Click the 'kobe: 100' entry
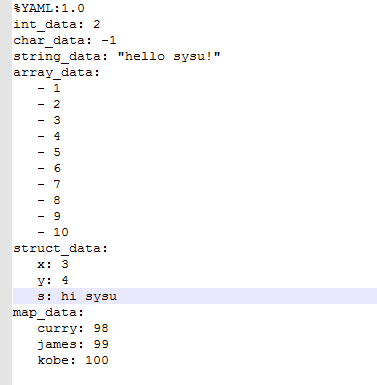Image resolution: width=377 pixels, height=385 pixels. point(73,360)
